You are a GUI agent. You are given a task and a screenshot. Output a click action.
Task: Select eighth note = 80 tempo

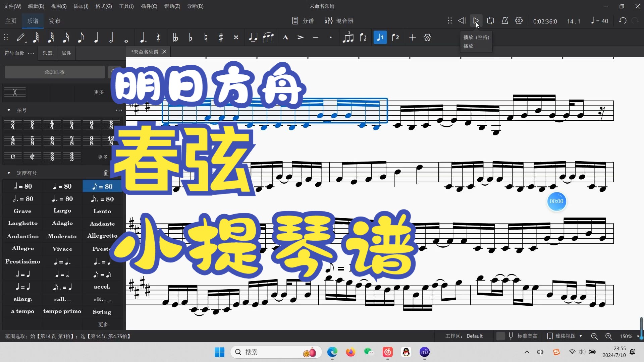click(x=102, y=186)
